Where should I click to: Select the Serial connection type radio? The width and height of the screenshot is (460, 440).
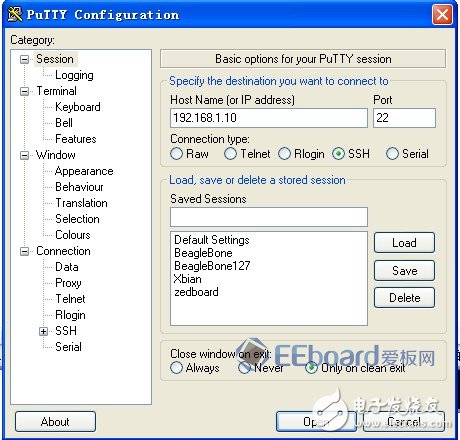[392, 154]
